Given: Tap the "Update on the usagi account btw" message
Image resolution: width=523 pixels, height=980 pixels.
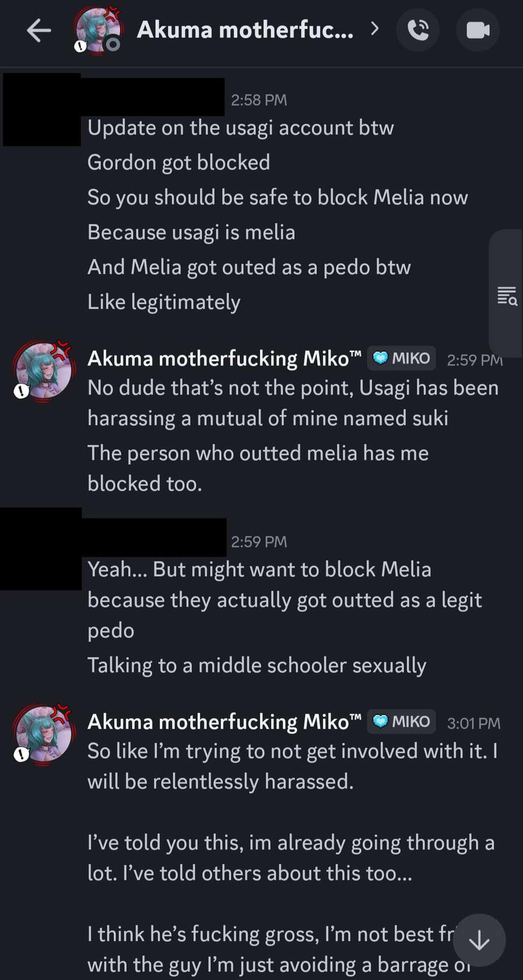Looking at the screenshot, I should pos(240,127).
